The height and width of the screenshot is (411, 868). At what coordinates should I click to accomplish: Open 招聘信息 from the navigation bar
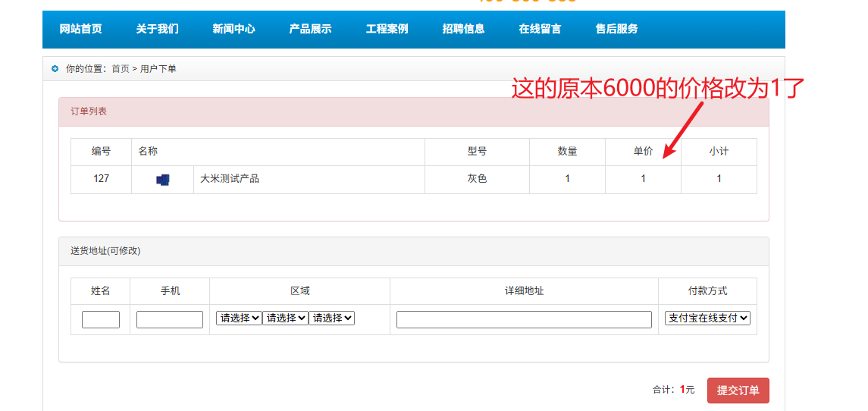[x=463, y=29]
